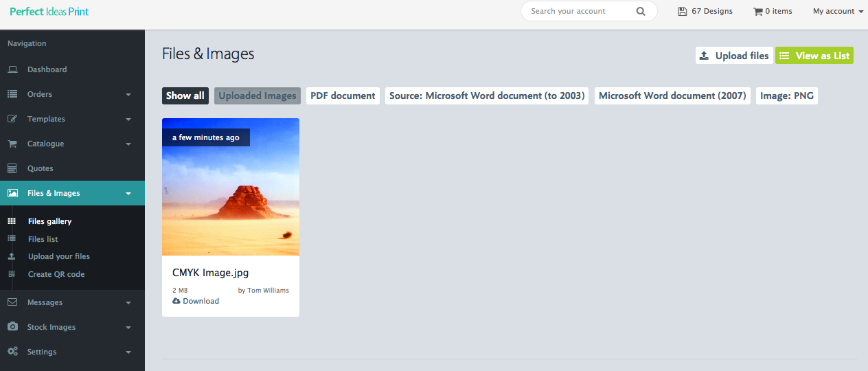The image size is (868, 371).
Task: Open Files list submenu link
Action: click(43, 239)
